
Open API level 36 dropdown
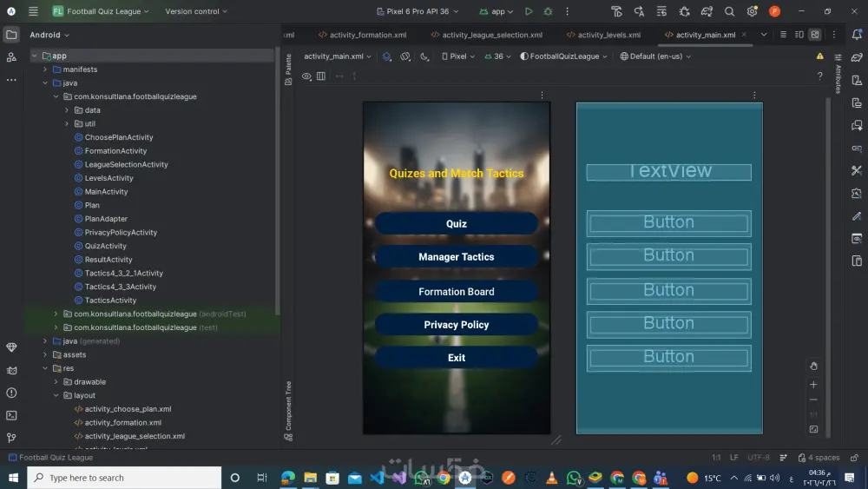497,56
